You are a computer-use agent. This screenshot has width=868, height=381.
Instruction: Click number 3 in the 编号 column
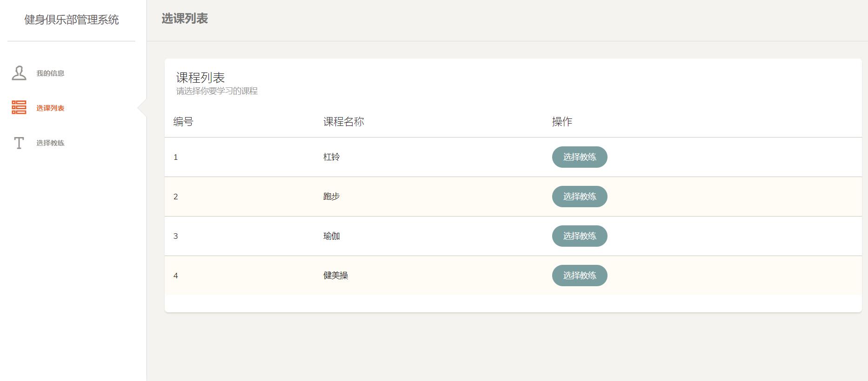tap(176, 236)
